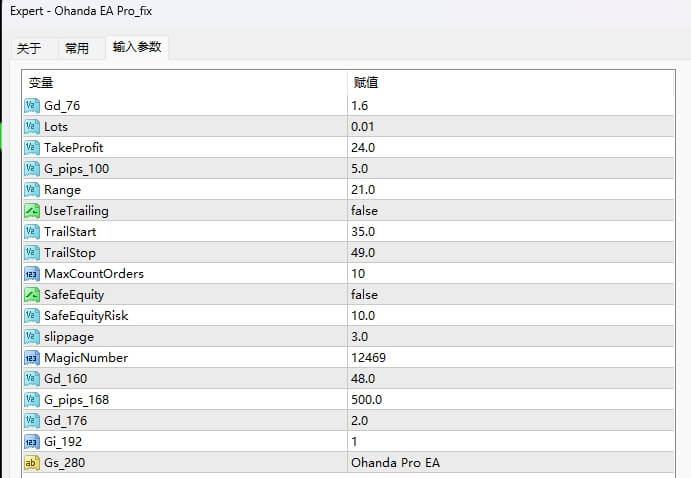Select the TrailStop variable row
Screen dimensions: 691x478
click(x=70, y=253)
